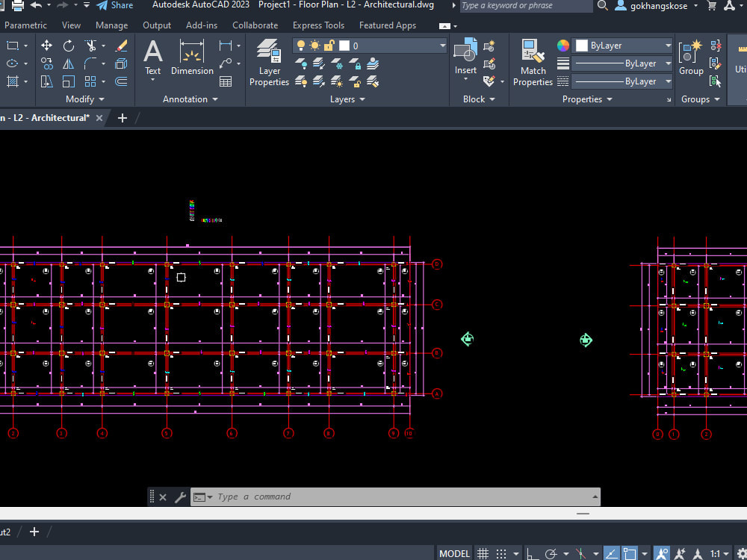
Task: Enable object snap tracking in status bar
Action: [x=610, y=553]
